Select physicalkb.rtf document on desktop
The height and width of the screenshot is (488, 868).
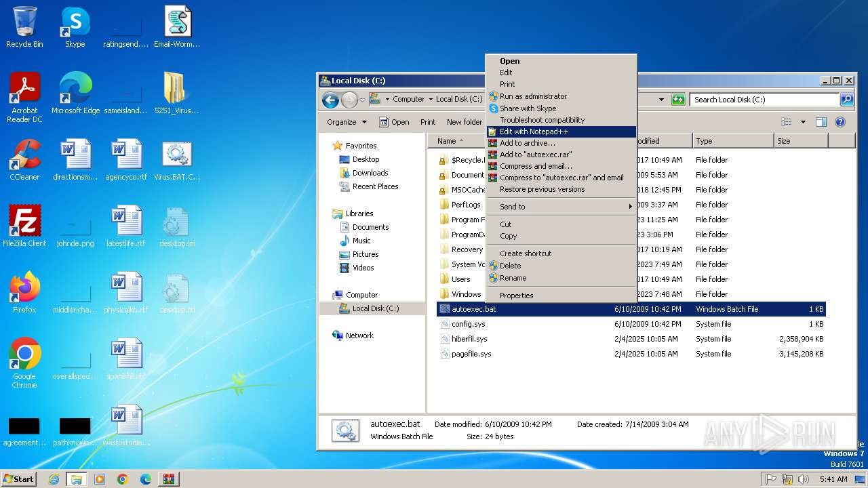coord(126,293)
